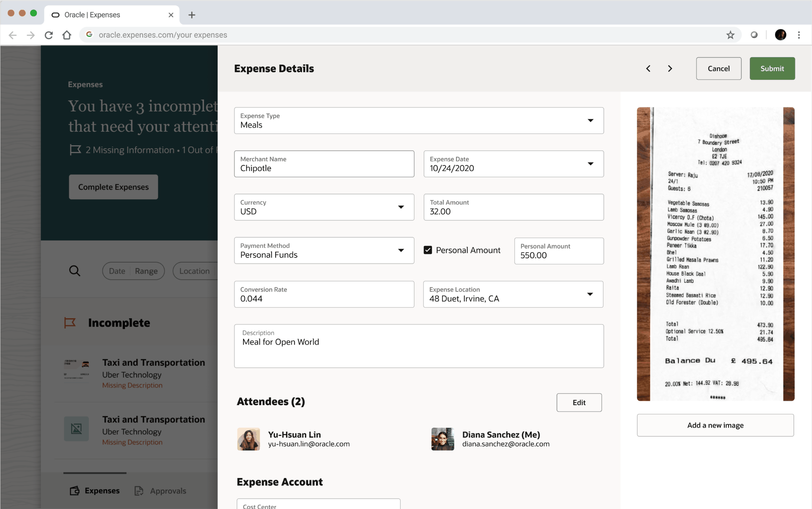
Task: Click the browser extension circle icon
Action: pos(754,35)
